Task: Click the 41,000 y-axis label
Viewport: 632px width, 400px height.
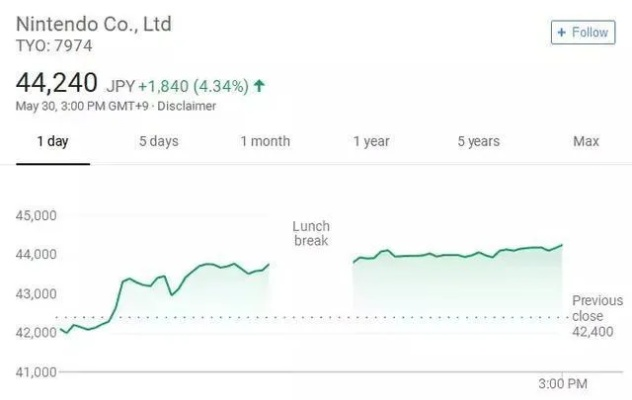Action: click(x=37, y=372)
